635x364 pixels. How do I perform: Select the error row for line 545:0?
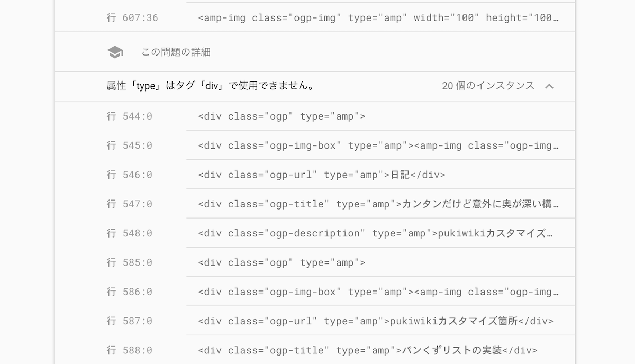click(317, 144)
